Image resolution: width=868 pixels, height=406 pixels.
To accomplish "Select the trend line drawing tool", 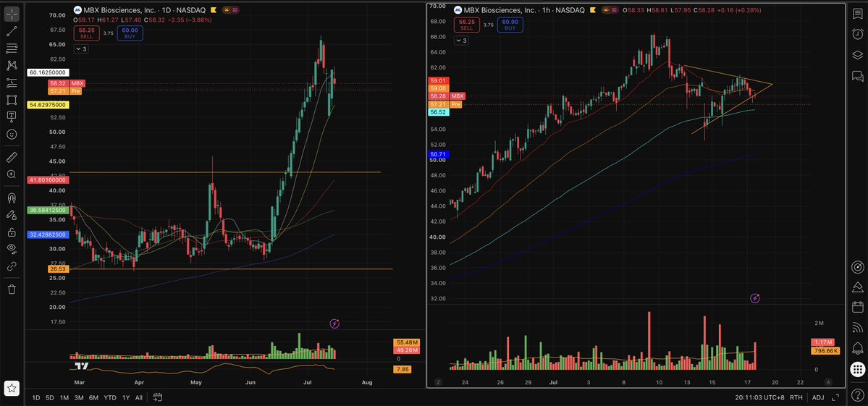I will pyautogui.click(x=12, y=32).
